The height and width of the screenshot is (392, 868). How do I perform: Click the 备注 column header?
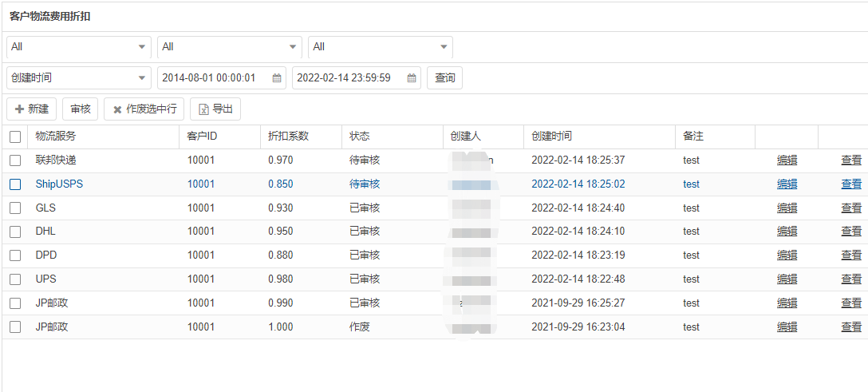tap(715, 137)
